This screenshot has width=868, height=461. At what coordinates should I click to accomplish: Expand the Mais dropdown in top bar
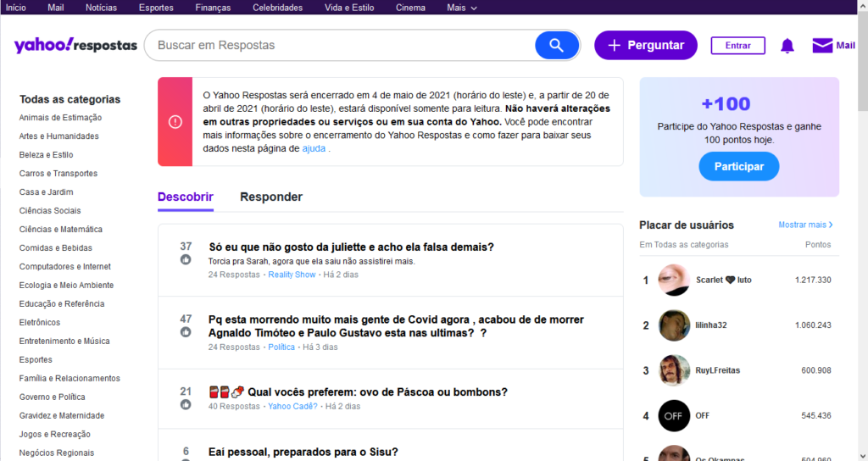(x=462, y=8)
